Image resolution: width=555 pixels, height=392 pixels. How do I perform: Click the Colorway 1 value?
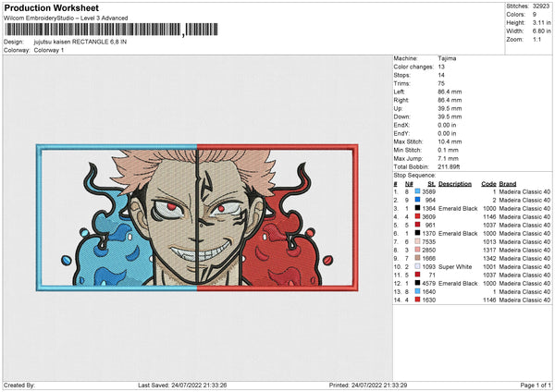(x=49, y=50)
